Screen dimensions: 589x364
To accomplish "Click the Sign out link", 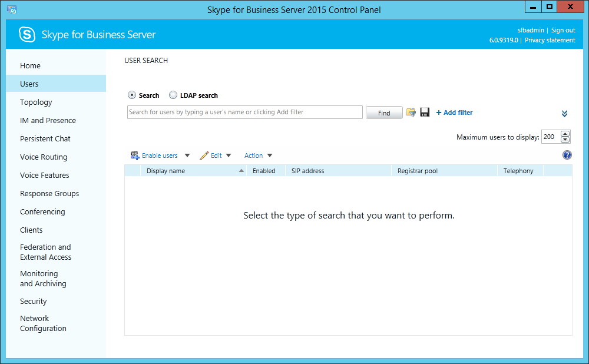I will (x=563, y=30).
